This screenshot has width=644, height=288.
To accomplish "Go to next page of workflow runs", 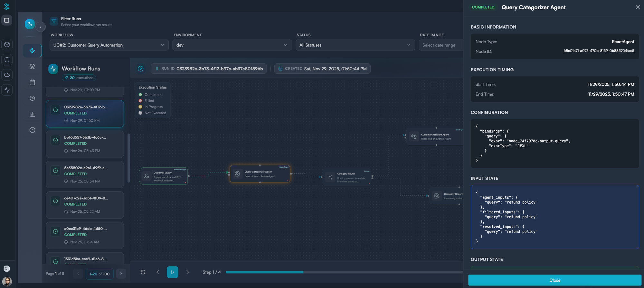I will pos(121,274).
